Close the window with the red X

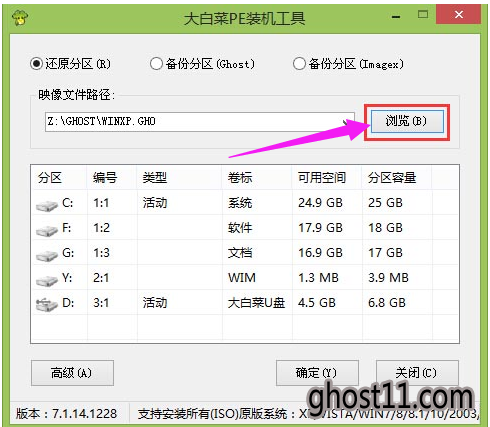click(x=459, y=15)
